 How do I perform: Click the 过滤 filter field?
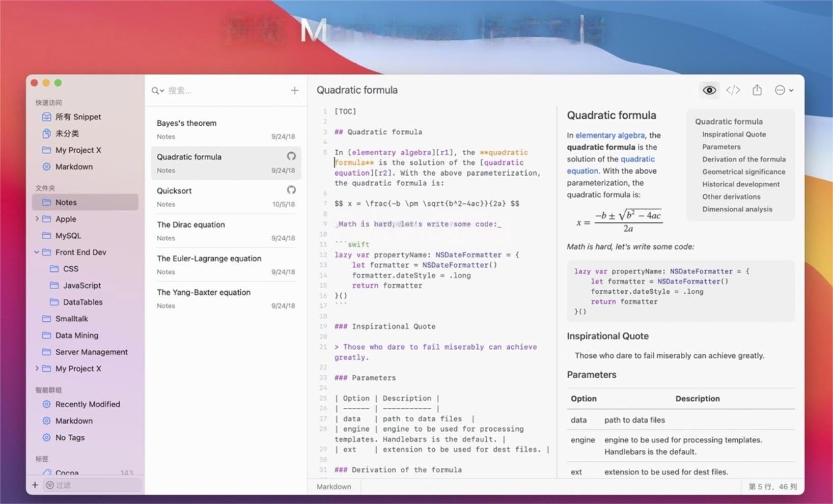tap(92, 485)
